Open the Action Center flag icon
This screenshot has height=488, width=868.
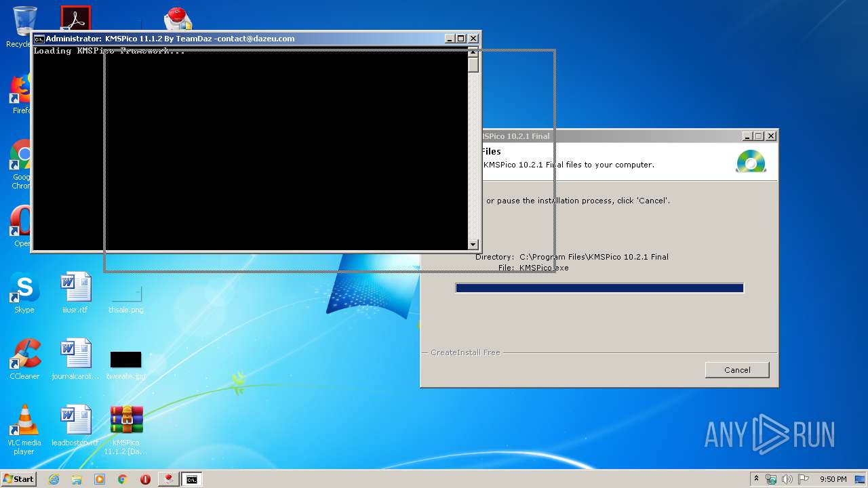[x=804, y=479]
